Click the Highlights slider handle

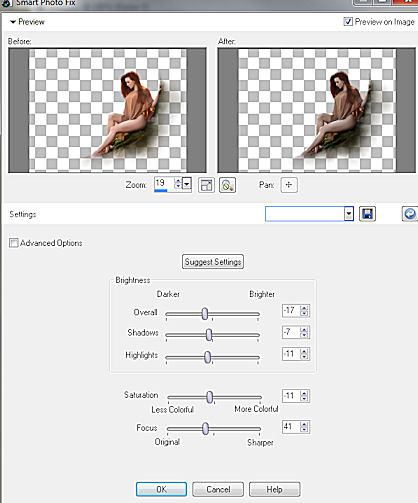click(x=207, y=357)
